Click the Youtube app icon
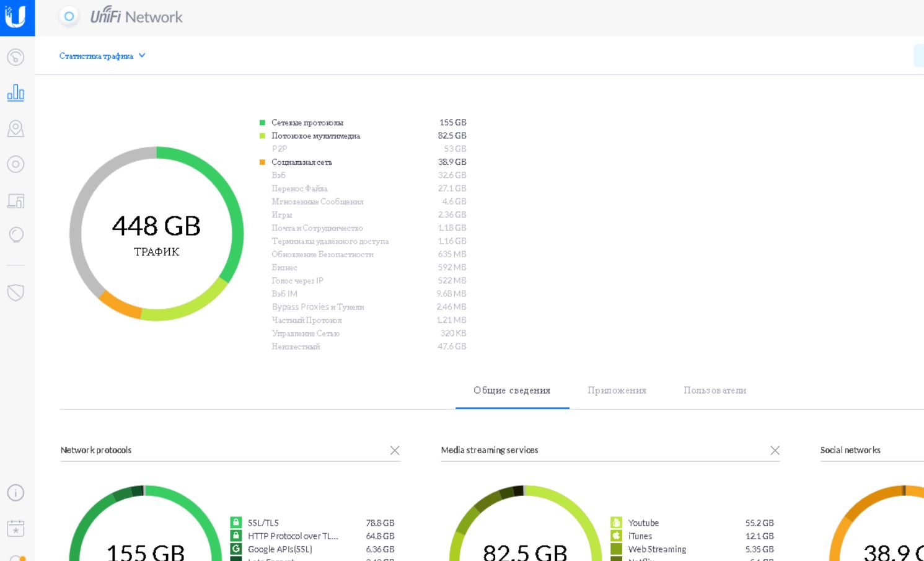This screenshot has width=924, height=561. click(x=616, y=523)
